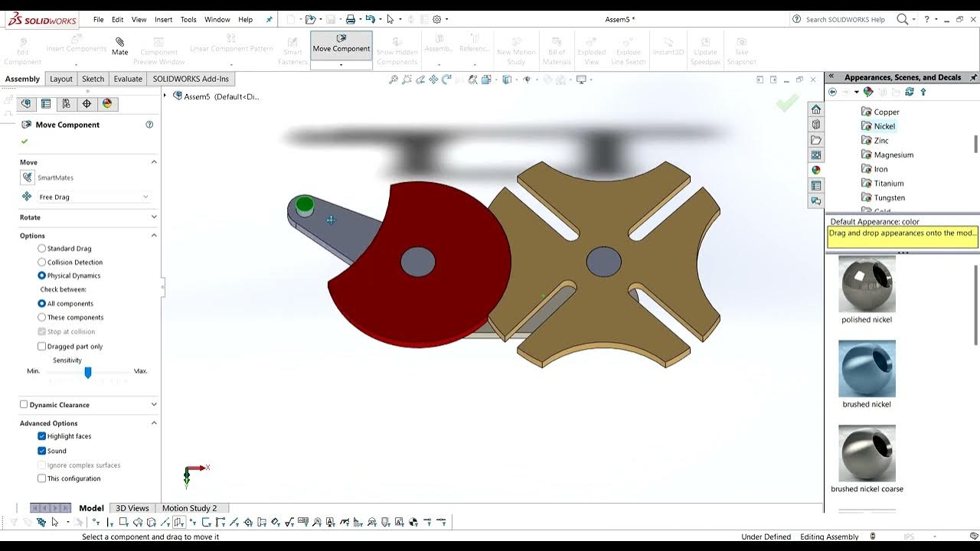
Task: Uncheck the Highlight faces checkbox
Action: (41, 436)
